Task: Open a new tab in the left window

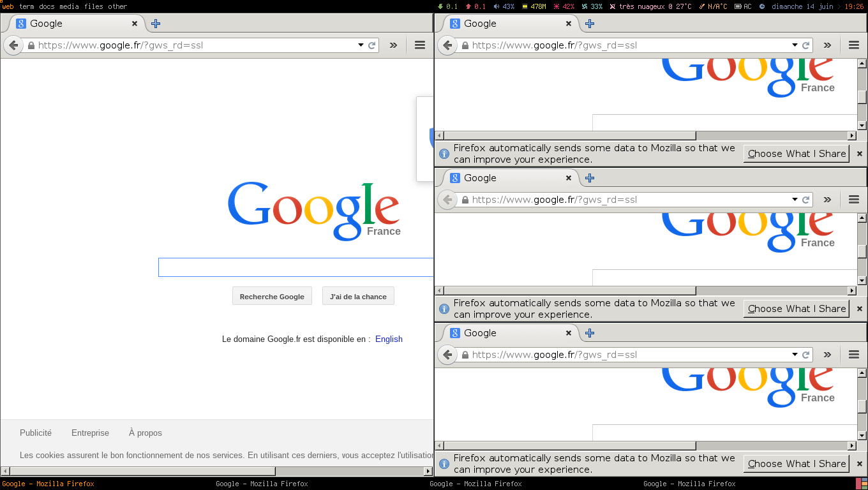Action: (x=156, y=24)
